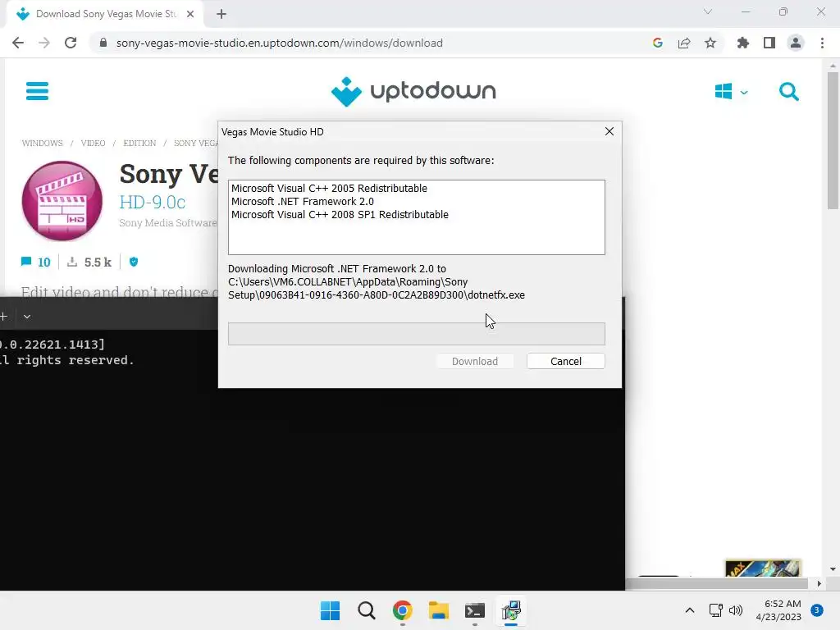Click the vertical page scrollbar thumb

(x=833, y=140)
